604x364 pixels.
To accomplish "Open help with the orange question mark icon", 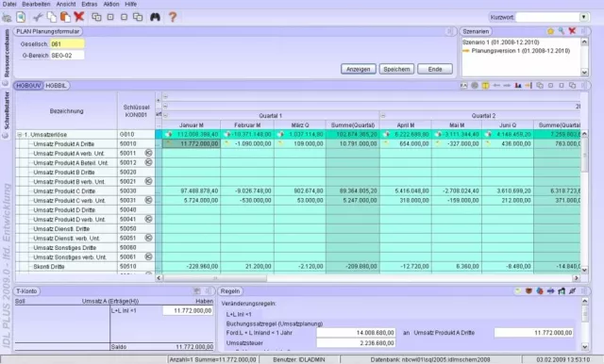I will point(173,17).
